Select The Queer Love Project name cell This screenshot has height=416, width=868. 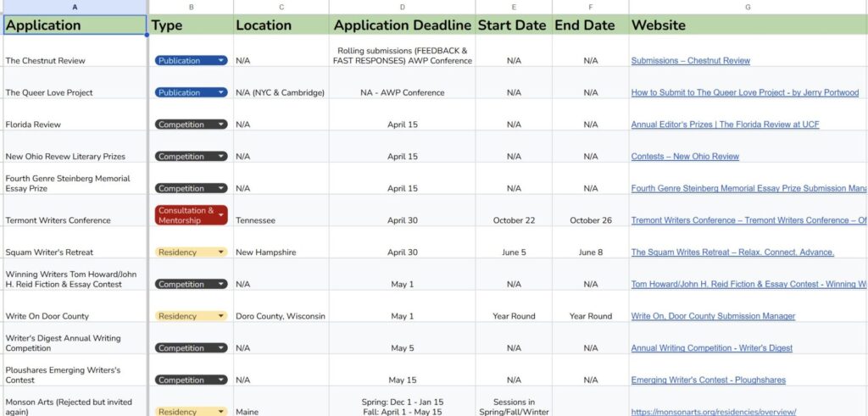[x=75, y=83]
